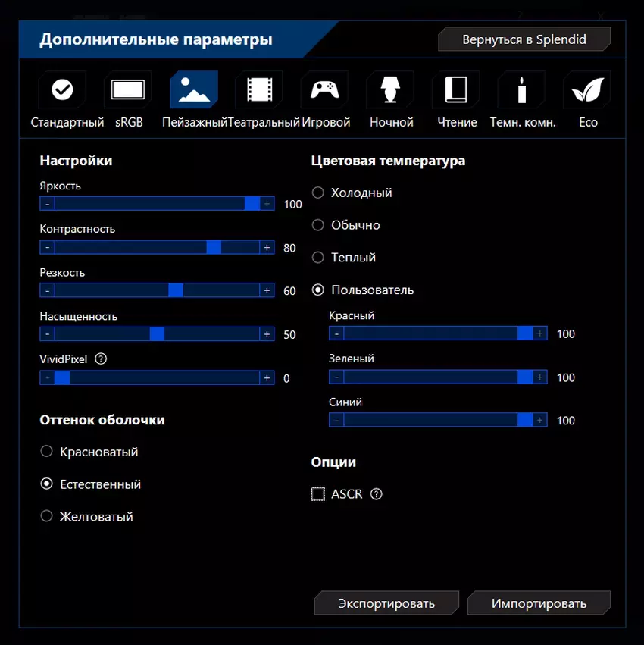Select Холодный color temperature
The image size is (644, 645).
[318, 193]
